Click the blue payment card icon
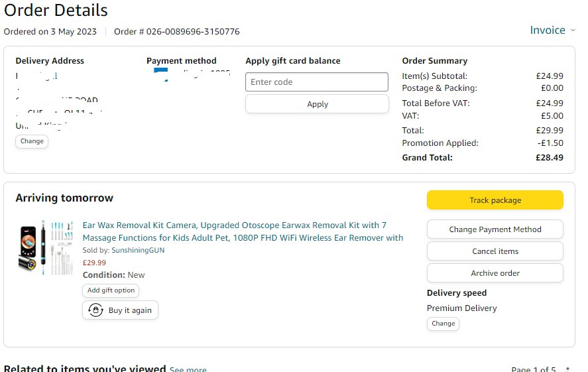 161,72
